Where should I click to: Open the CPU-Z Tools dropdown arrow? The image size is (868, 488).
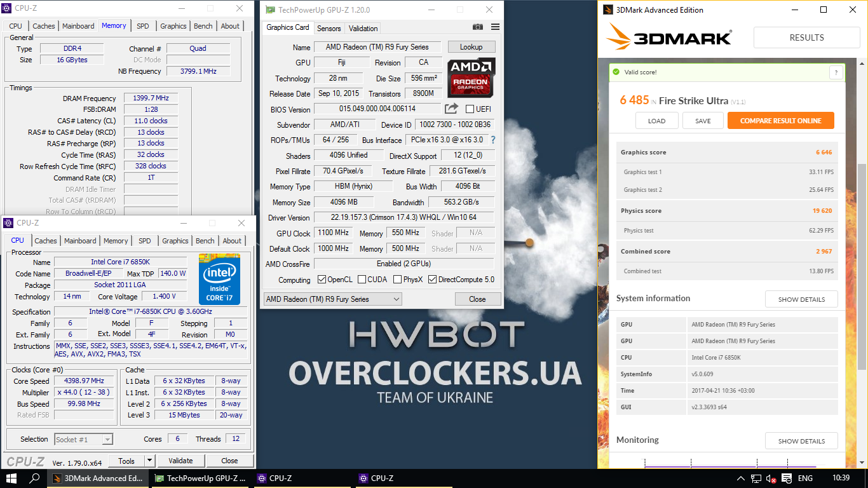(150, 461)
